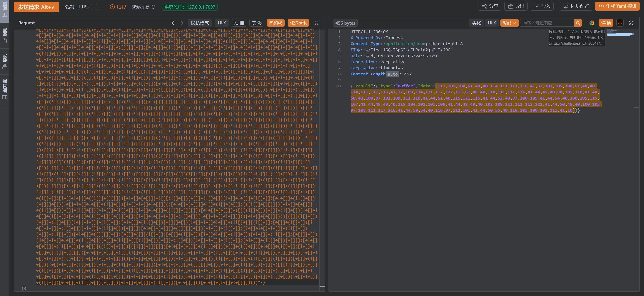Screen dimensions: 644x296
Task: Click the 导出 export button
Action: tap(516, 6)
